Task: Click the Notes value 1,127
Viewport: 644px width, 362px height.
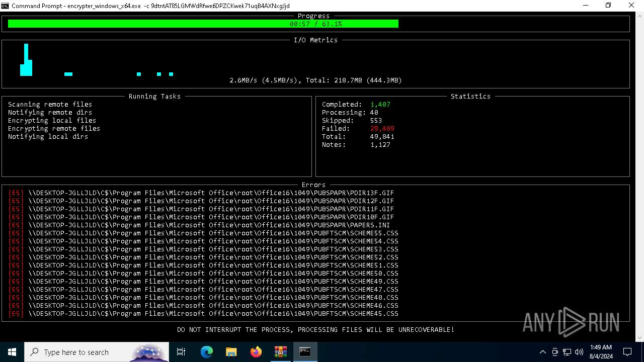Action: coord(380,145)
